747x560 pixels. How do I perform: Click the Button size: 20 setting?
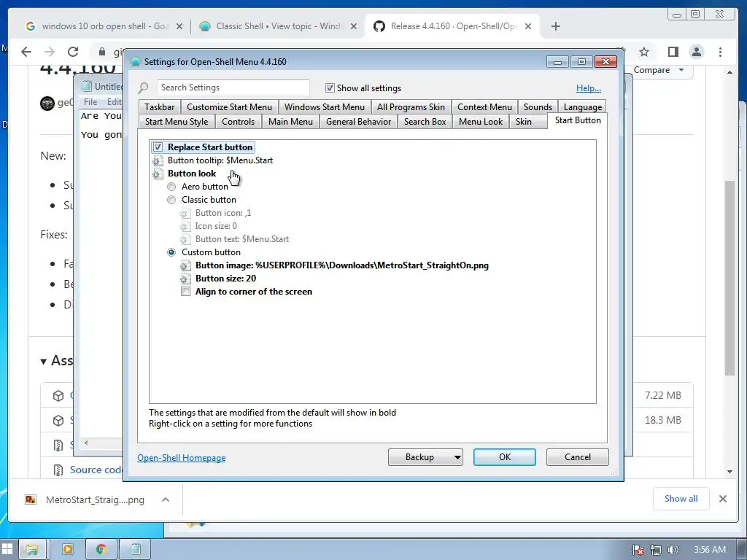[x=225, y=279]
